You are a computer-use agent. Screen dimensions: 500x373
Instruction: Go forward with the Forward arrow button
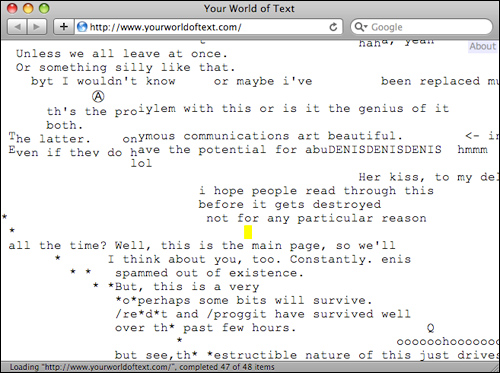37,27
